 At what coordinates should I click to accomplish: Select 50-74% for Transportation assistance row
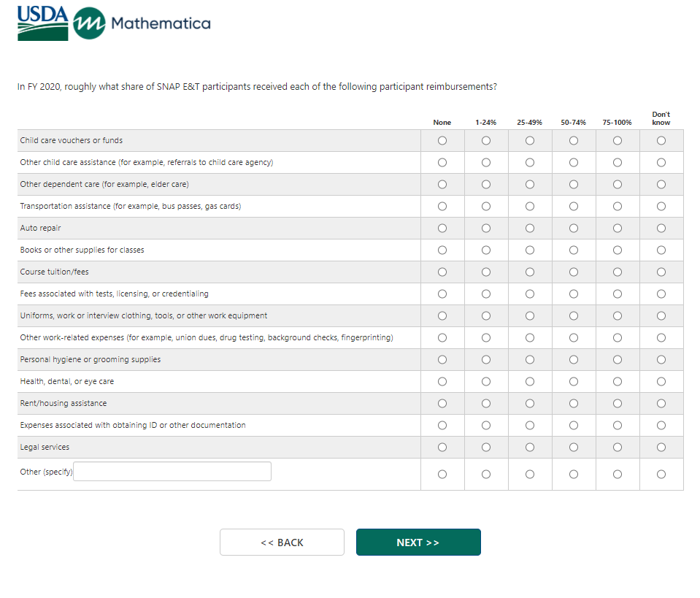(574, 207)
